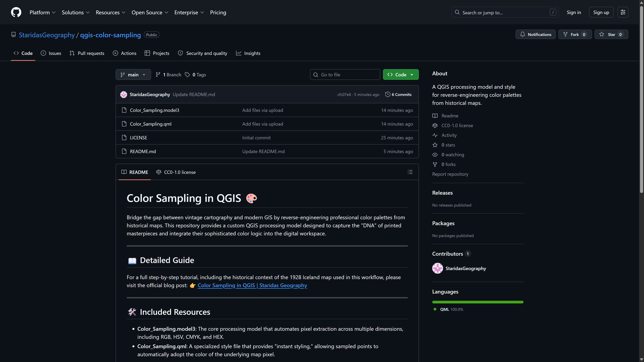The image size is (644, 362).
Task: Open the Pricing page
Action: click(218, 12)
